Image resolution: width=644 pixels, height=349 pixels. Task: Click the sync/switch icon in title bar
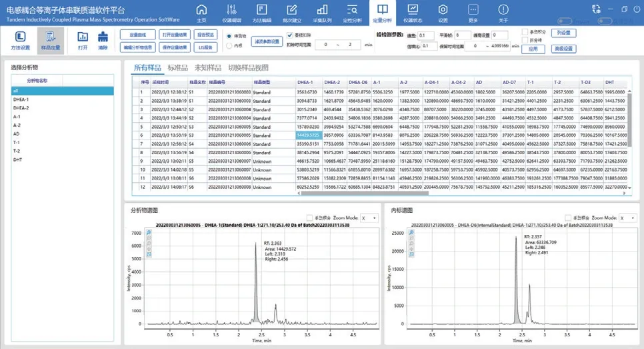coord(597,9)
